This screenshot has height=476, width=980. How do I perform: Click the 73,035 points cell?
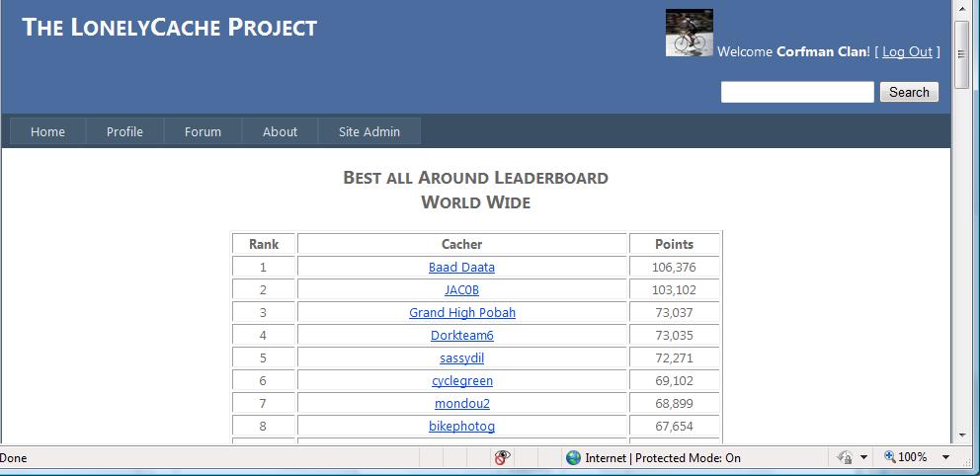click(674, 336)
